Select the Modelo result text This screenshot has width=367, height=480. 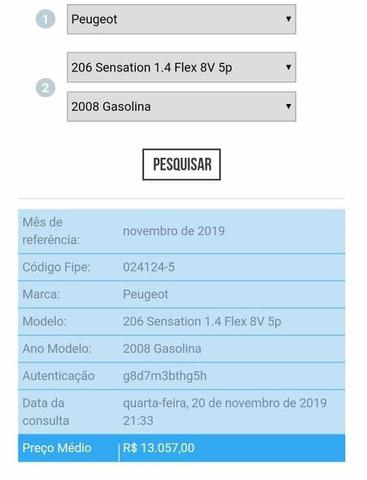tap(202, 322)
